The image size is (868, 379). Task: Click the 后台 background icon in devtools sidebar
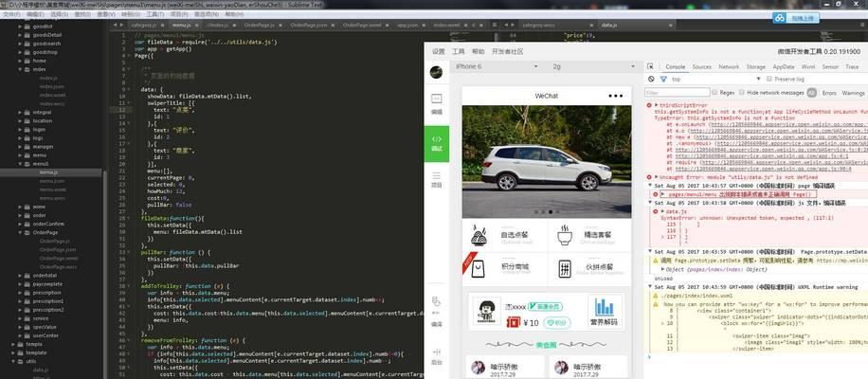(436, 357)
